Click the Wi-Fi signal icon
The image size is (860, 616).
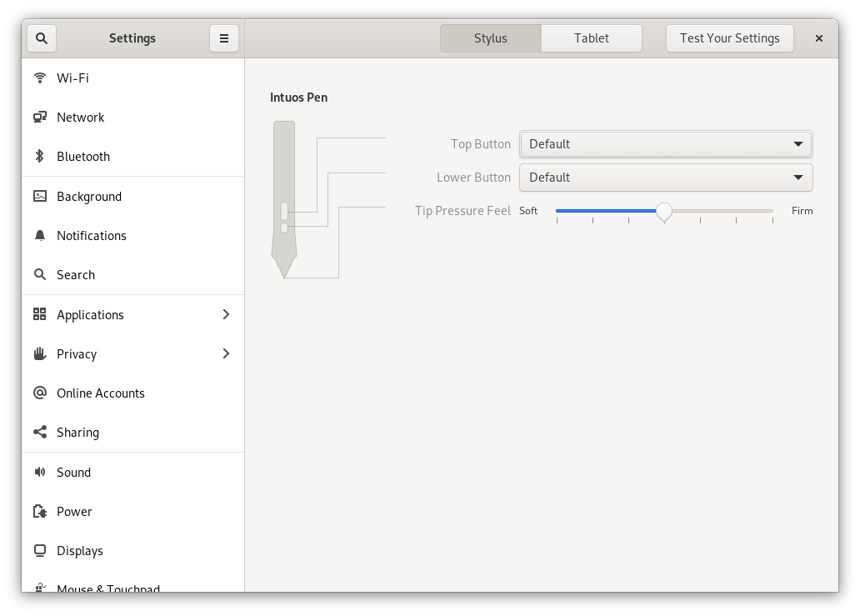click(x=39, y=78)
